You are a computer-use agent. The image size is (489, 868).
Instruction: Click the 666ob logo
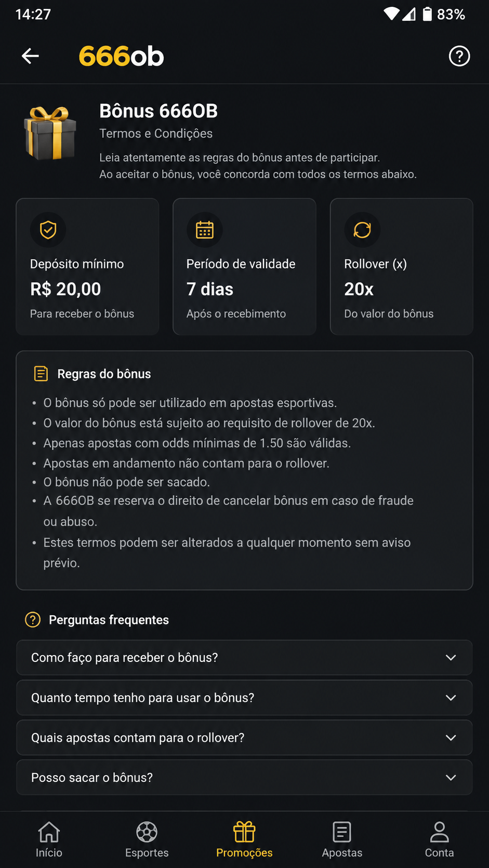(x=121, y=56)
